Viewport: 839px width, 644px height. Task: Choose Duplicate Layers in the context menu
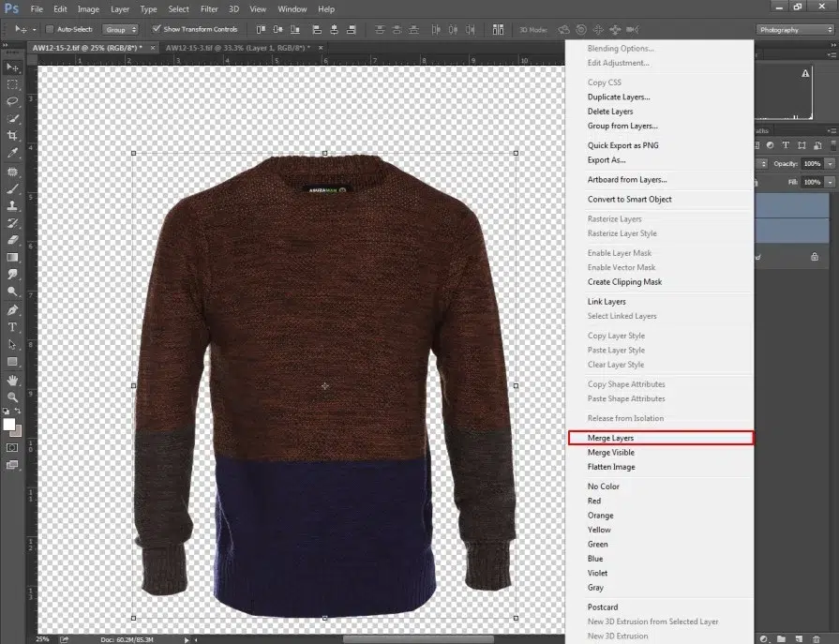pyautogui.click(x=619, y=97)
